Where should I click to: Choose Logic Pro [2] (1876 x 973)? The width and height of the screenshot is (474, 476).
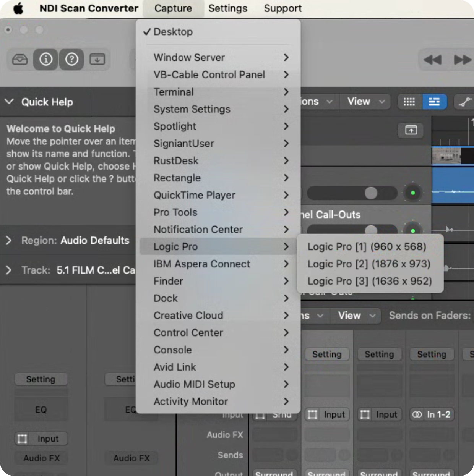(x=370, y=264)
